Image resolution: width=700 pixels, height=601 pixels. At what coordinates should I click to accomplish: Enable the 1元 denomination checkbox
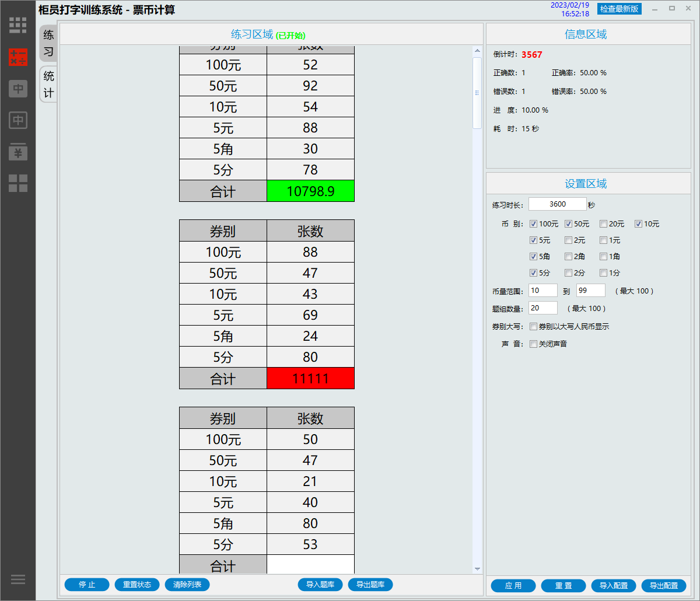(603, 240)
